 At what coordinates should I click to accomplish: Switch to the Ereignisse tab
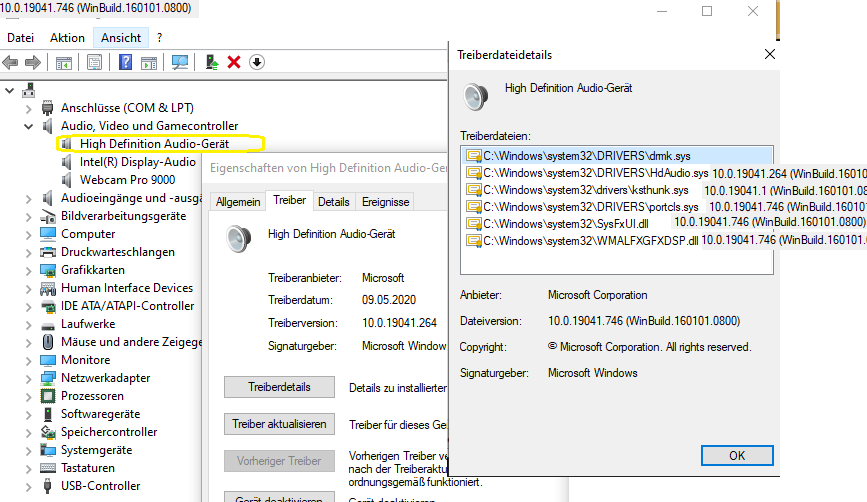(385, 202)
